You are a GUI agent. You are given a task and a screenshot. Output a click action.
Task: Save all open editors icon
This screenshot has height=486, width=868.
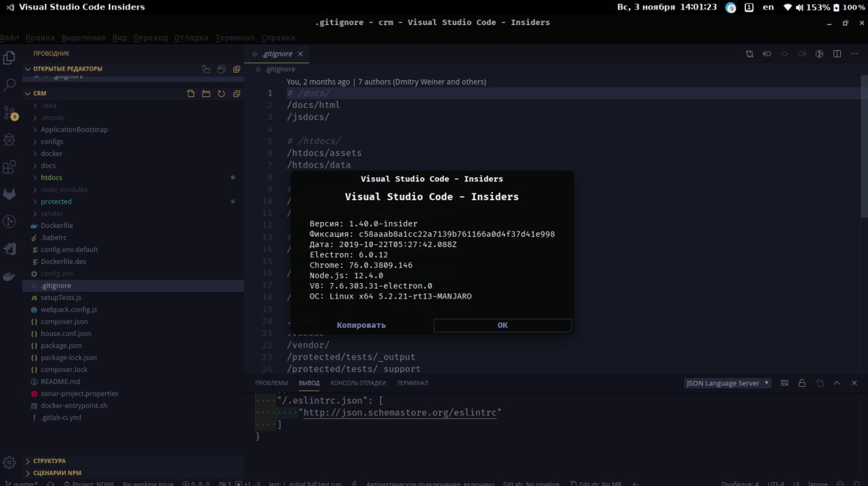tap(221, 69)
